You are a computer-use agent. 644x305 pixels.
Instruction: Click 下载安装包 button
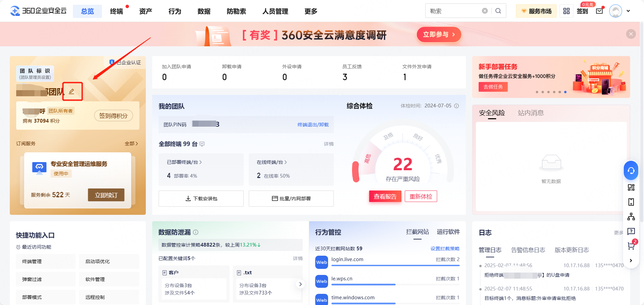pos(201,199)
